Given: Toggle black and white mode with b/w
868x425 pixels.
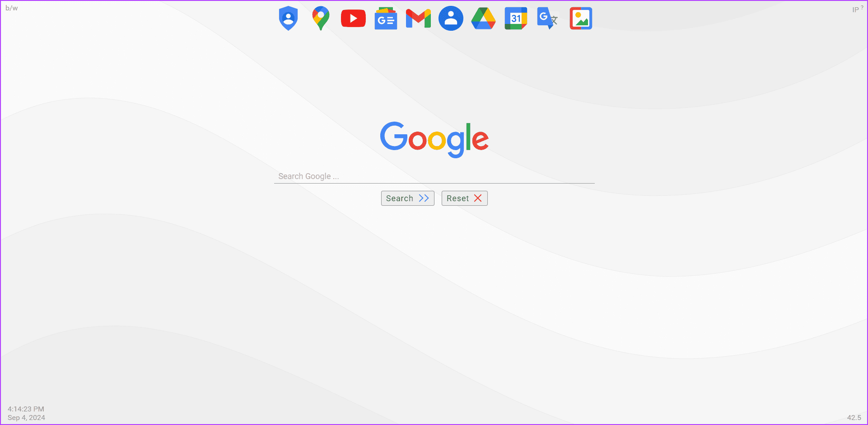Looking at the screenshot, I should (12, 8).
